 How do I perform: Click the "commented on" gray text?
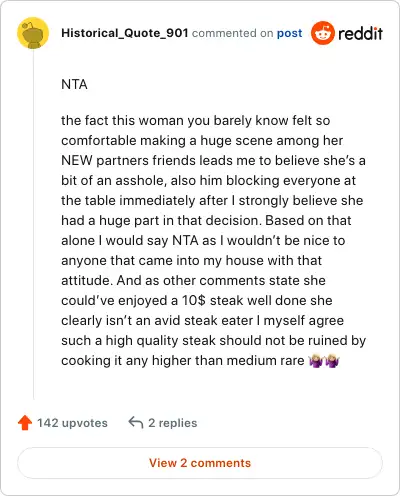[x=233, y=33]
